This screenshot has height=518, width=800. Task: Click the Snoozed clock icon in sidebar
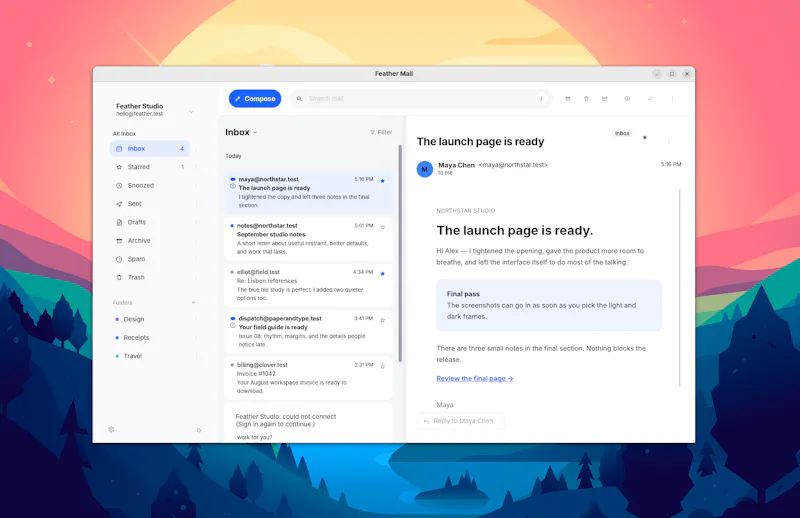tap(119, 185)
